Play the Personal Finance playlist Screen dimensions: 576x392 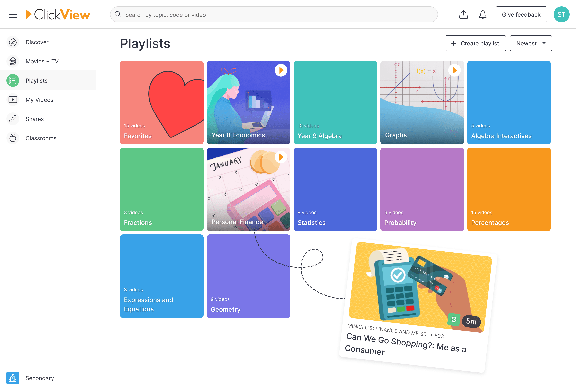(281, 157)
